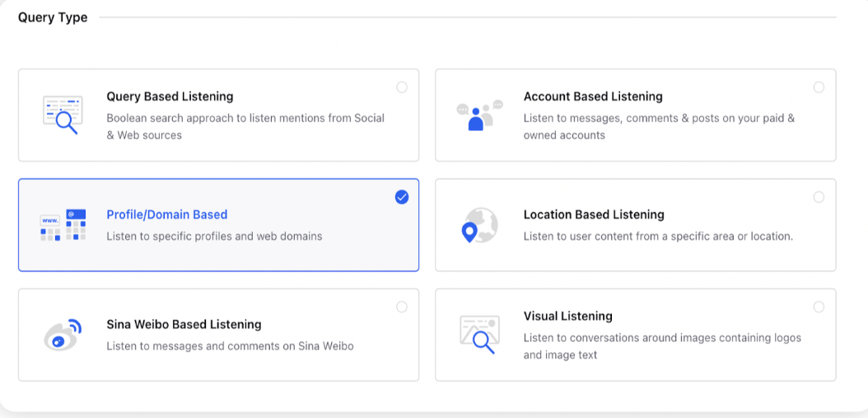Screen dimensions: 868x418
Task: Select the Visual Listening radio button
Action: click(x=819, y=307)
